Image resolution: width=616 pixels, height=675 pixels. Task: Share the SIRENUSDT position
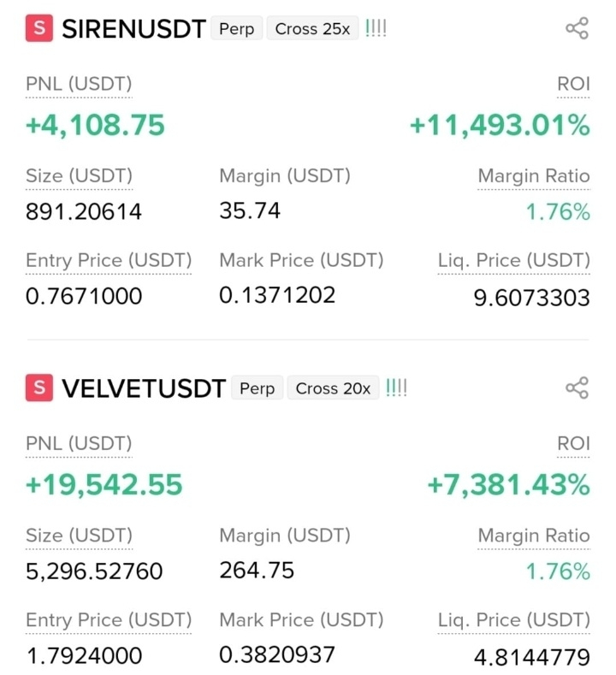tap(577, 28)
